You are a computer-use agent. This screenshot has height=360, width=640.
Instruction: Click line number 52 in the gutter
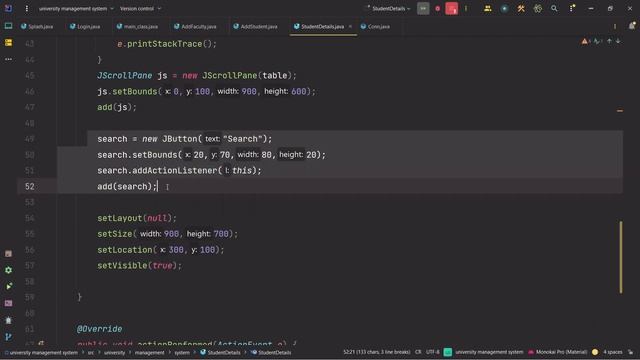[29, 187]
